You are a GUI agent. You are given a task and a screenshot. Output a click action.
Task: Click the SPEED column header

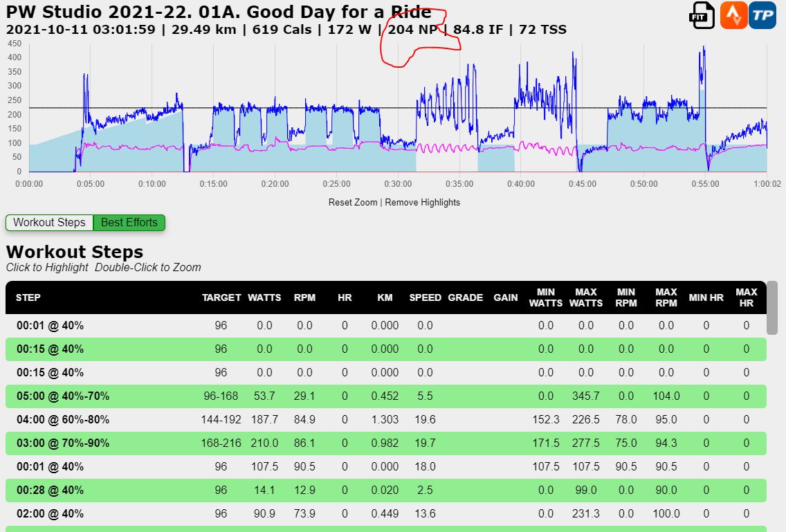[425, 297]
